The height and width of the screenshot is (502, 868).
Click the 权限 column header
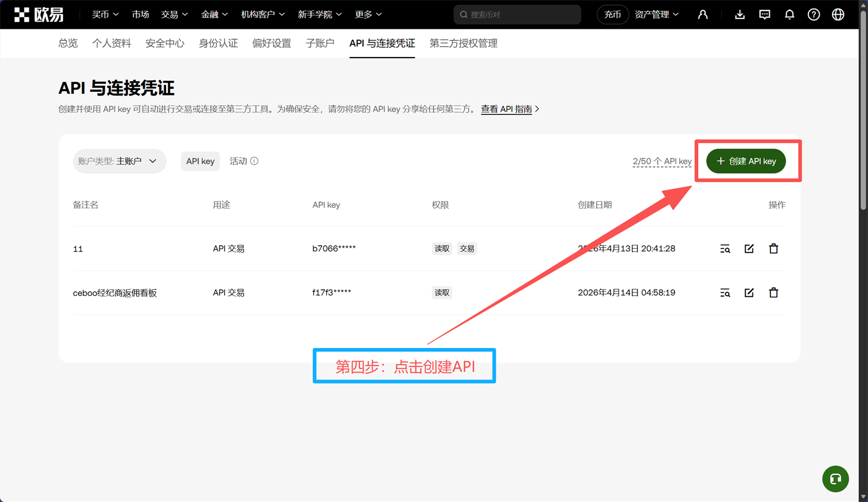point(441,205)
